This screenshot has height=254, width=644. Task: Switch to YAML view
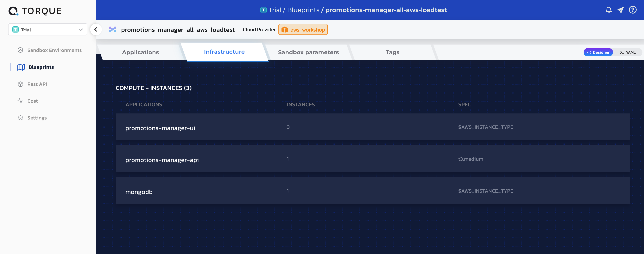coord(628,52)
